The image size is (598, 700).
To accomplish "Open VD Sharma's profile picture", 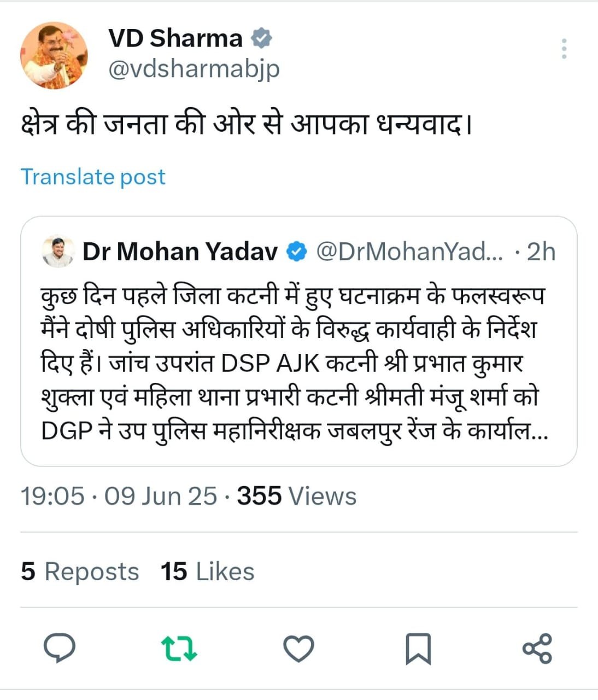I will click(54, 55).
